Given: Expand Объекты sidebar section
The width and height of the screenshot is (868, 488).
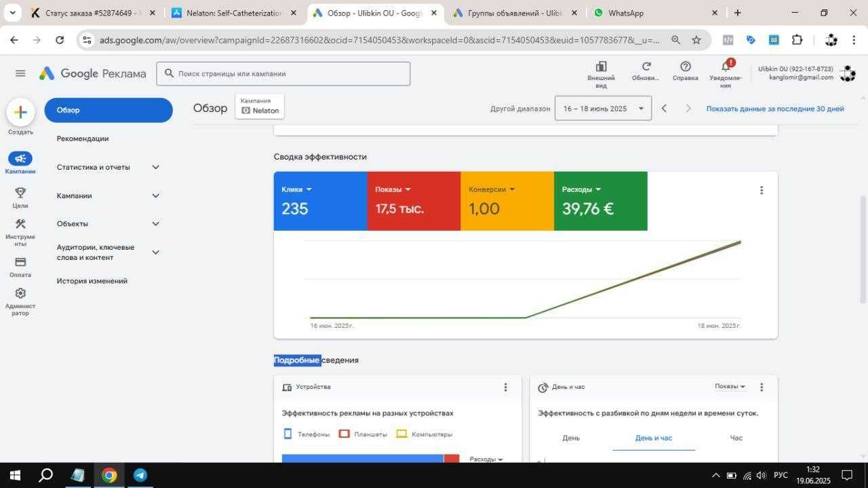Looking at the screenshot, I should (x=155, y=224).
